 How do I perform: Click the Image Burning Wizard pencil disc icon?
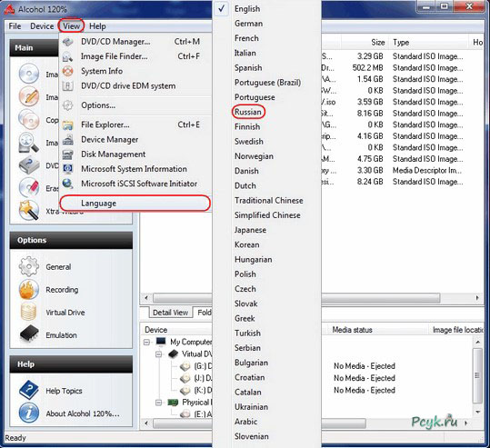click(29, 96)
